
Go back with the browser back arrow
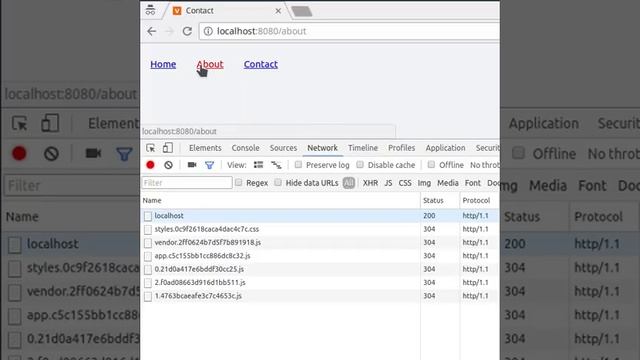pyautogui.click(x=151, y=31)
